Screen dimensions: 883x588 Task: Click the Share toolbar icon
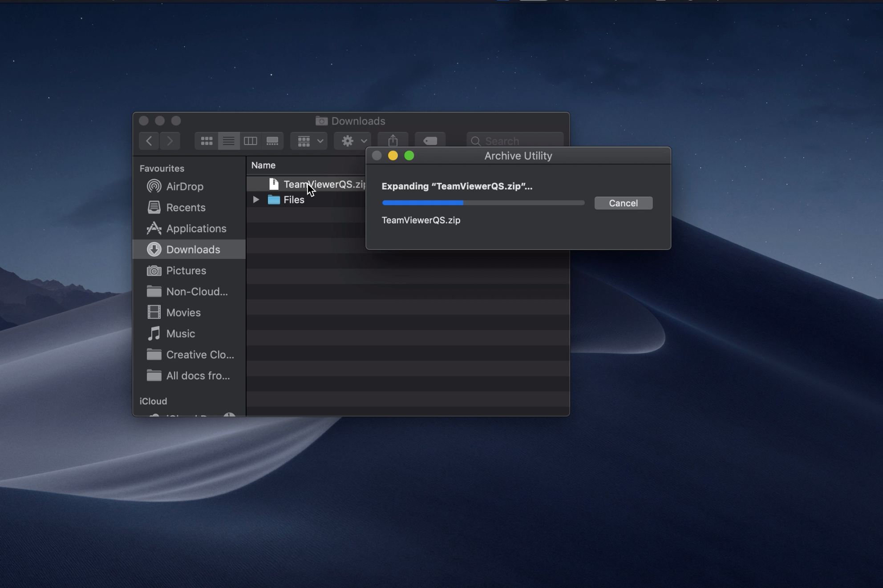pos(393,141)
